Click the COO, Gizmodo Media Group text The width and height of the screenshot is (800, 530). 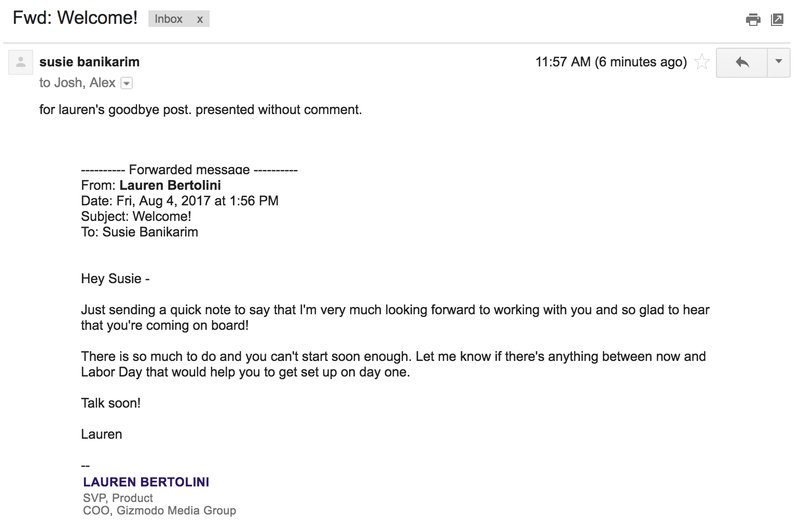(160, 511)
